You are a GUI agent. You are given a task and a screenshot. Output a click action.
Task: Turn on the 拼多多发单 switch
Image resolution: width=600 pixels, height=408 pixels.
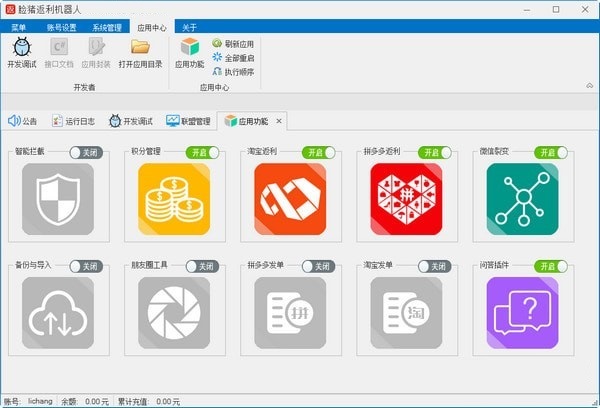318,266
